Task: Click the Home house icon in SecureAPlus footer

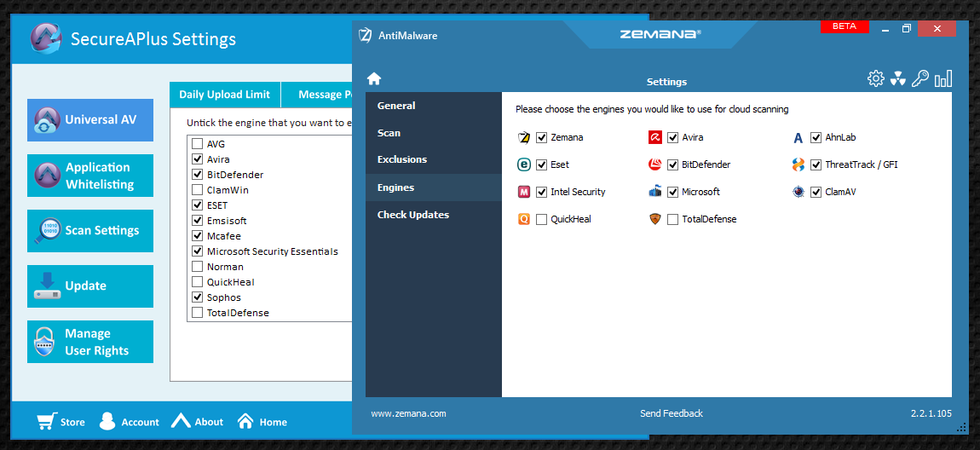Action: (x=245, y=421)
